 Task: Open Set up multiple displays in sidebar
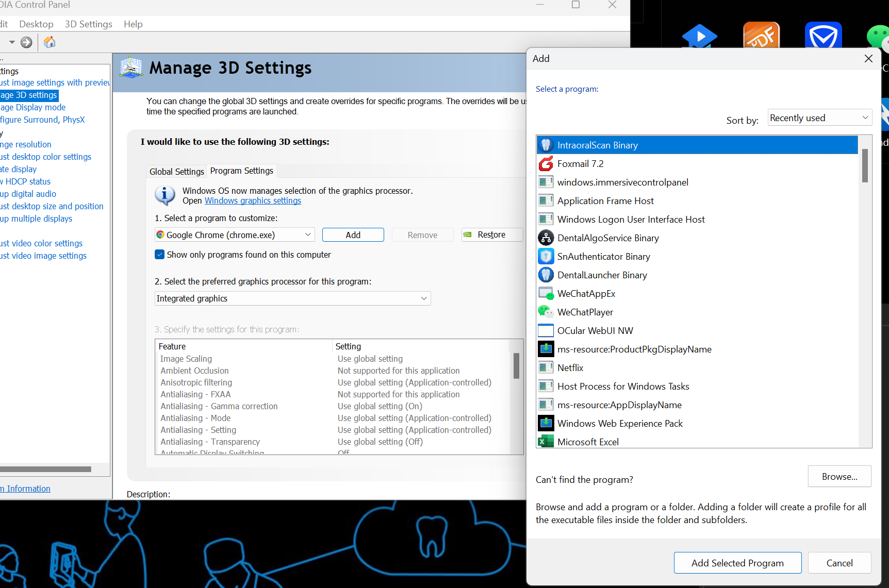coord(36,219)
